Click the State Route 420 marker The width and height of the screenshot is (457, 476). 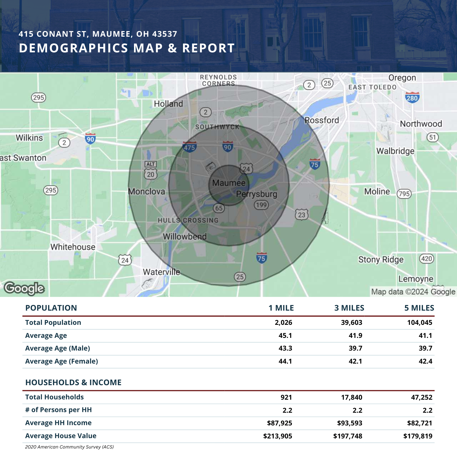click(x=427, y=259)
